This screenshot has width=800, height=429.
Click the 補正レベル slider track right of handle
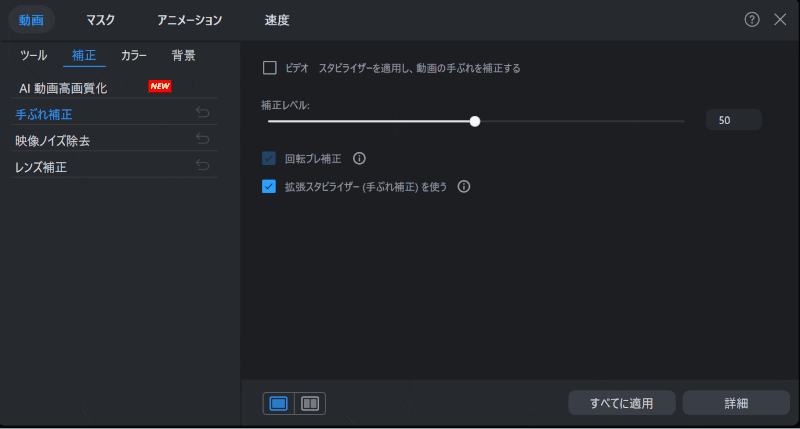582,121
